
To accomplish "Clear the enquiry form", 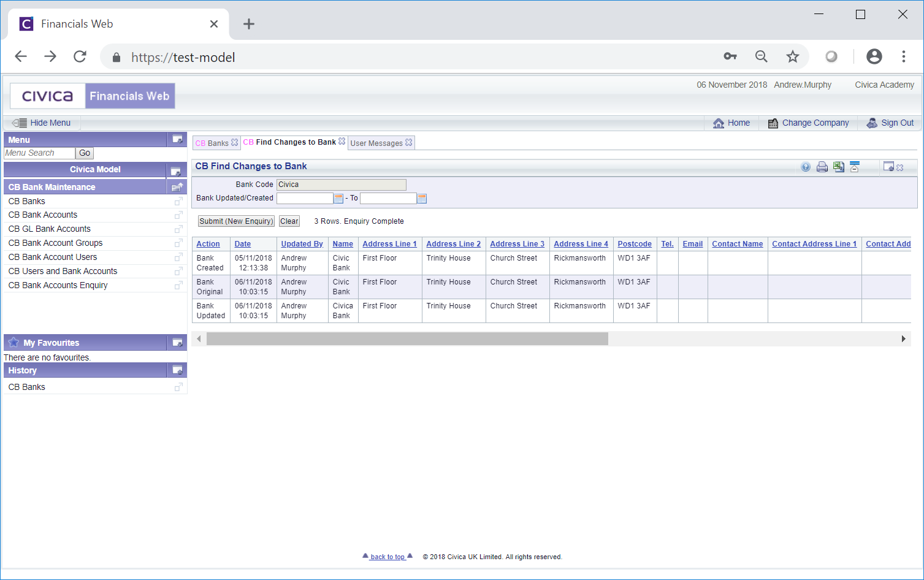I will 289,221.
